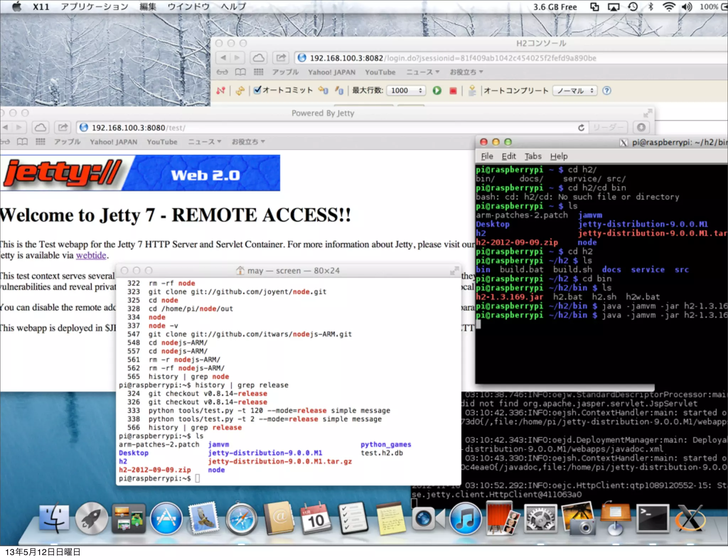728x560 pixels.
Task: Click the H2 console refresh icon
Action: click(240, 91)
